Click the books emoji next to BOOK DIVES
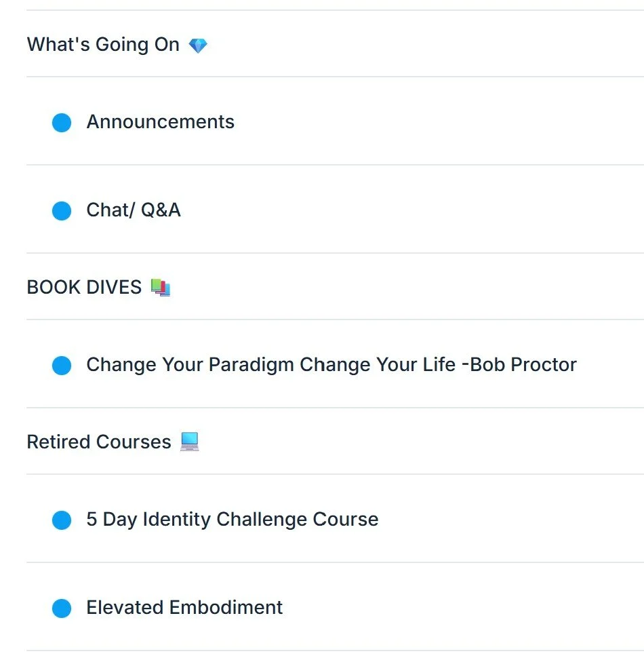This screenshot has height=658, width=644. click(161, 288)
